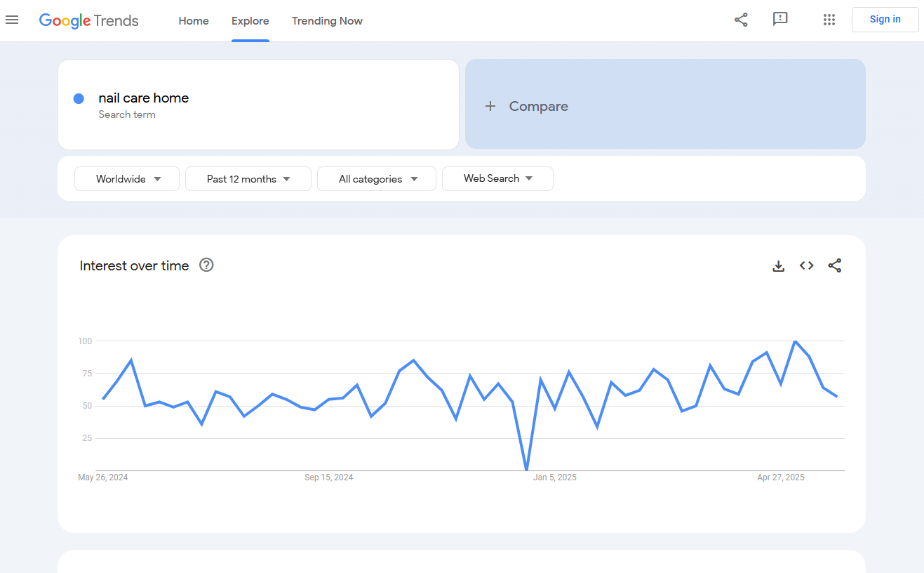
Task: Edit the nail care home search term
Action: click(144, 98)
